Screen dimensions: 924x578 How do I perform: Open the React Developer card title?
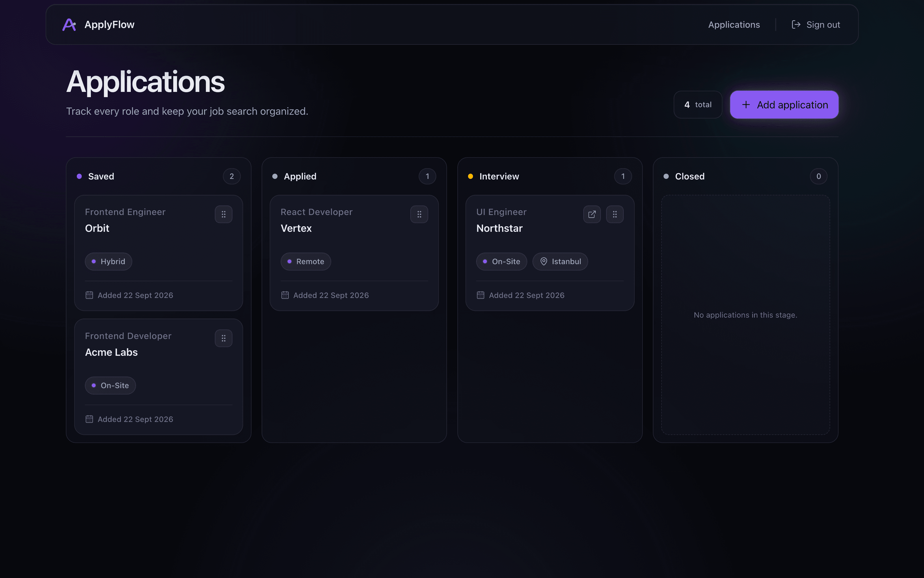(x=316, y=212)
